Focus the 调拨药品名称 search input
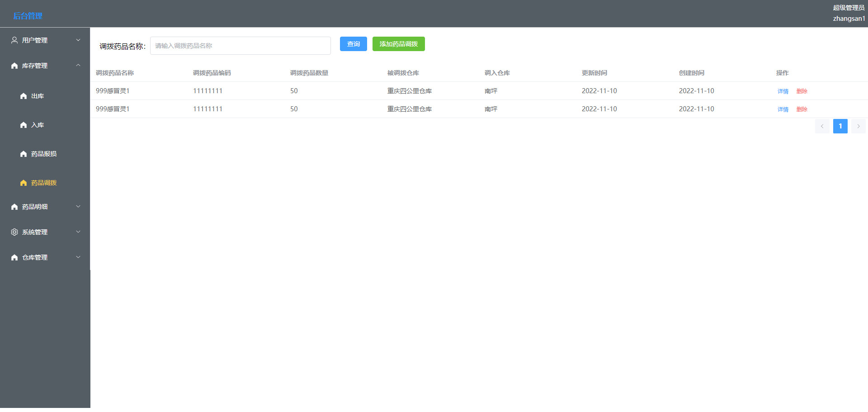 click(241, 46)
